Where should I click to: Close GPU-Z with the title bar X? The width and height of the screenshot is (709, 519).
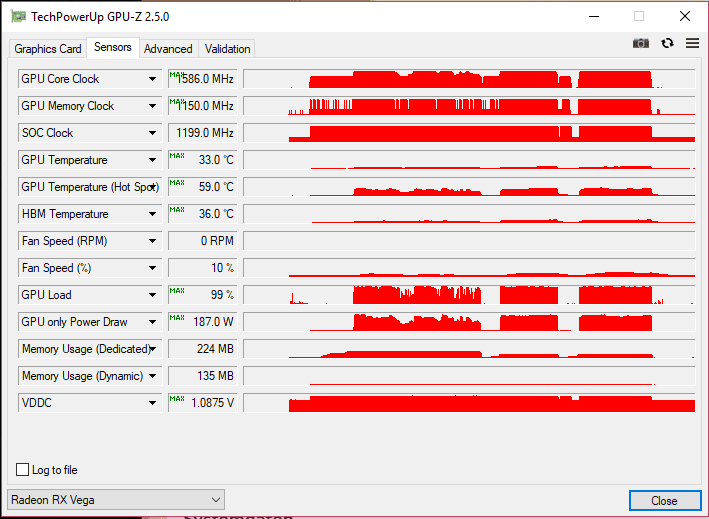pyautogui.click(x=685, y=17)
